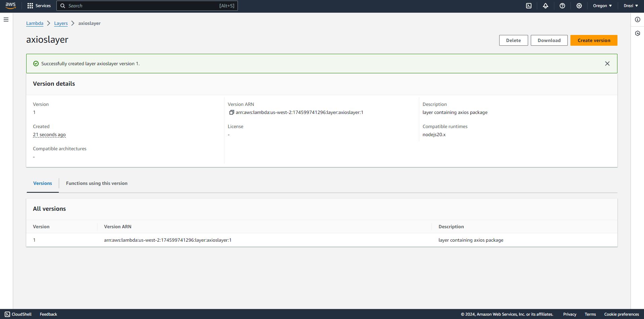The width and height of the screenshot is (644, 319).
Task: Click the '21 seconds ago' created timestamp
Action: 49,134
